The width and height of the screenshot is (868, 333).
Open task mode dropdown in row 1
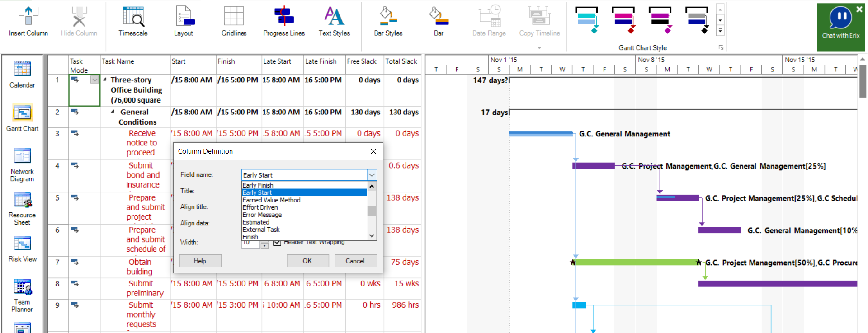94,80
